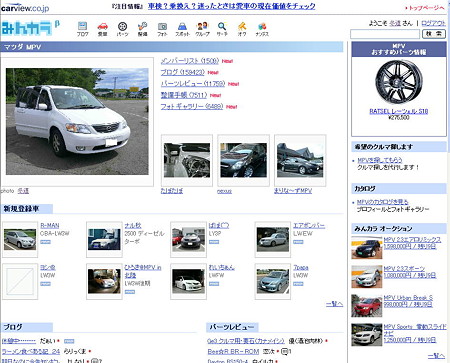450x363 pixels.
Task: Open the gavel オク (auction) icon
Action: tap(242, 29)
